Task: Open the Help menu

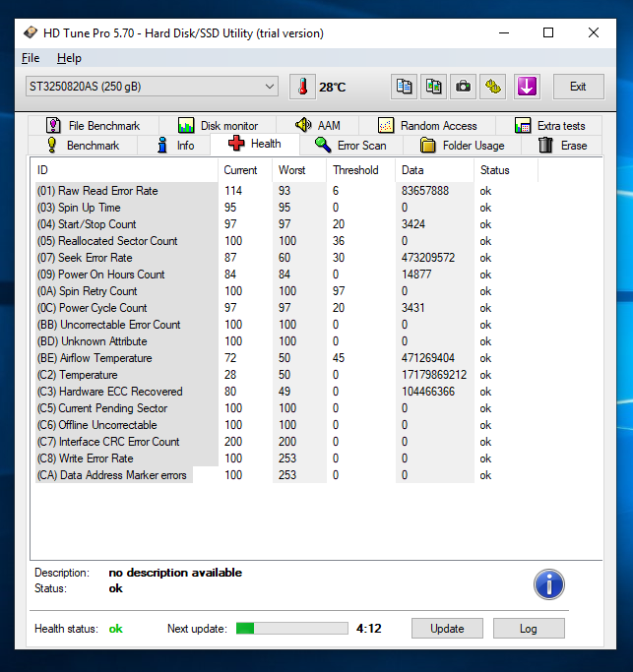Action: 69,58
